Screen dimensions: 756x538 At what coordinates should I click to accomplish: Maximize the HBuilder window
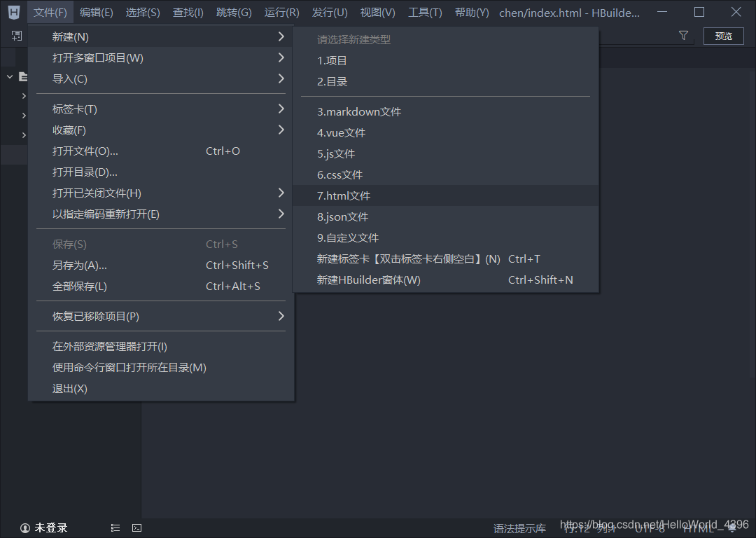point(699,12)
